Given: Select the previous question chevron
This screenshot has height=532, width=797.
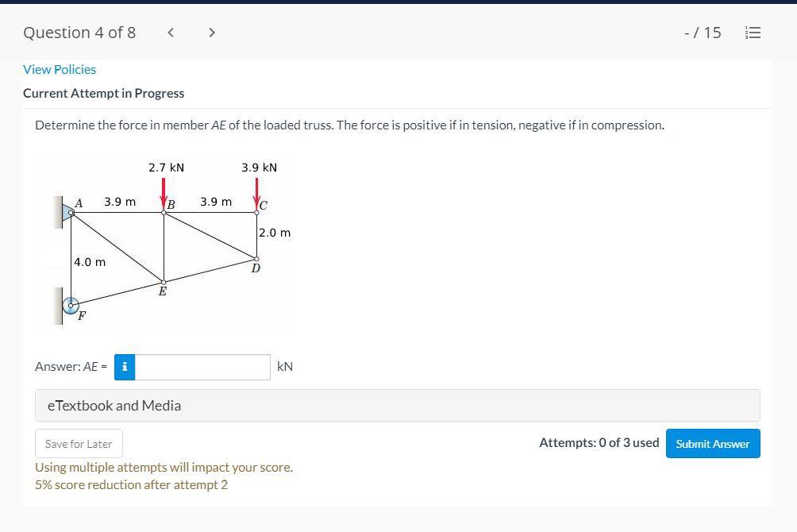Looking at the screenshot, I should (x=170, y=32).
